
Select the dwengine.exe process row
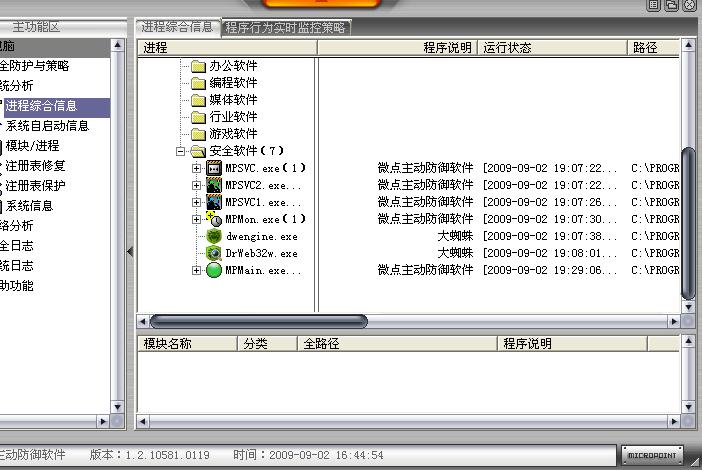(x=261, y=236)
